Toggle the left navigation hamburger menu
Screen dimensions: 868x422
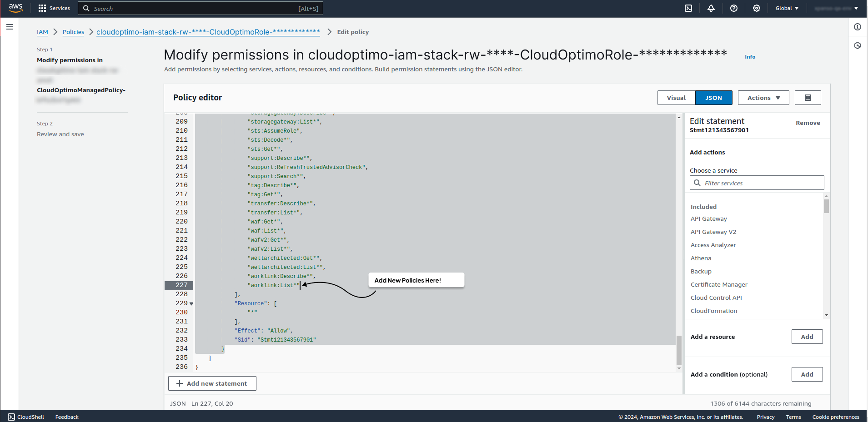10,27
